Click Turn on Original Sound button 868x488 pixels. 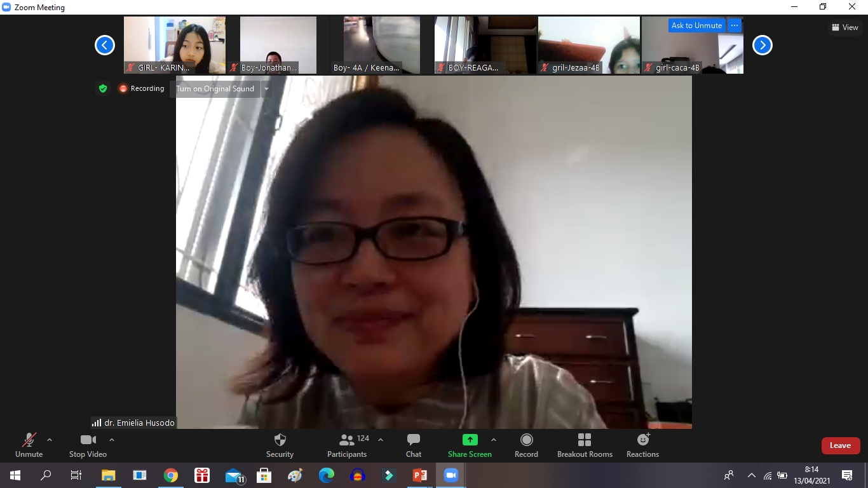coord(215,89)
